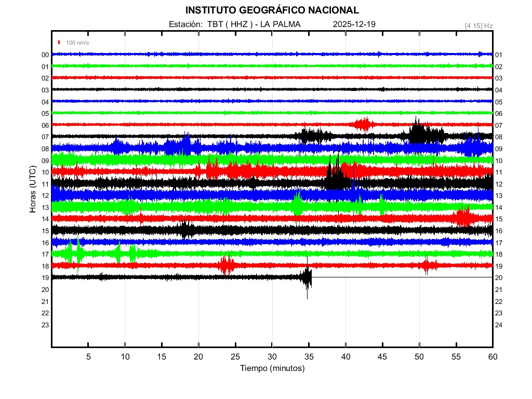Click hour label 24 on the right axis
This screenshot has width=532, height=399.
pos(498,325)
